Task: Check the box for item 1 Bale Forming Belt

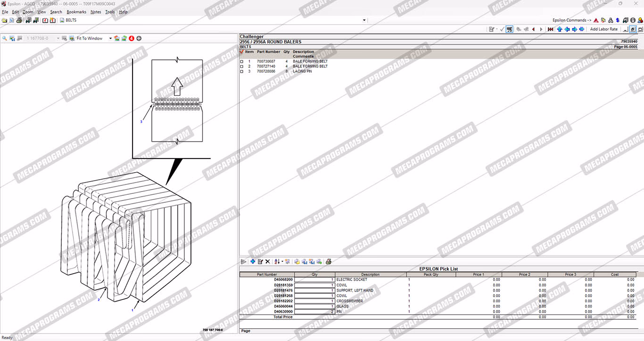Action: point(242,61)
